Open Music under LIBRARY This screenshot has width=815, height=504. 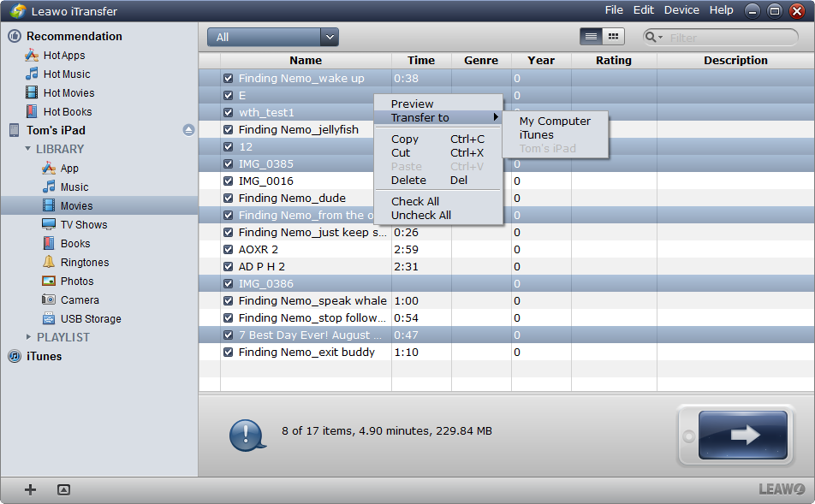[74, 187]
